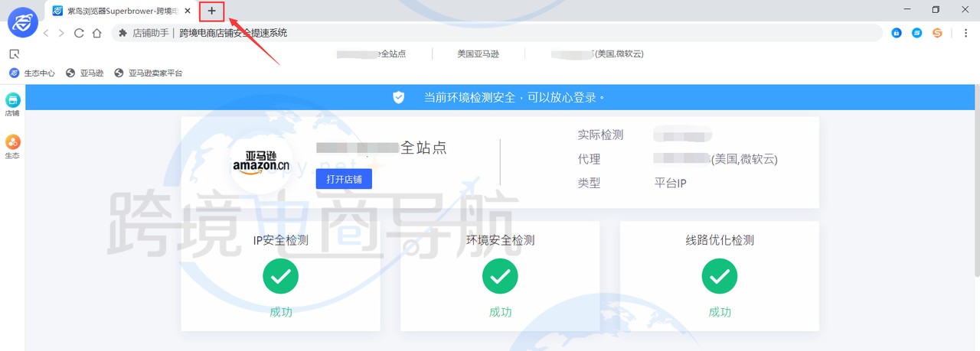
Task: Restore down the browser window
Action: click(935, 10)
